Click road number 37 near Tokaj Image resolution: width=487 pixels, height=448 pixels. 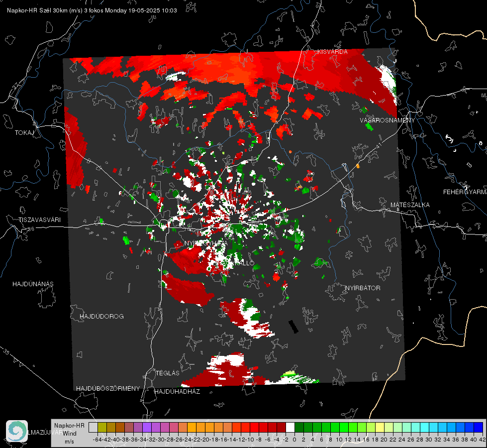coord(15,85)
